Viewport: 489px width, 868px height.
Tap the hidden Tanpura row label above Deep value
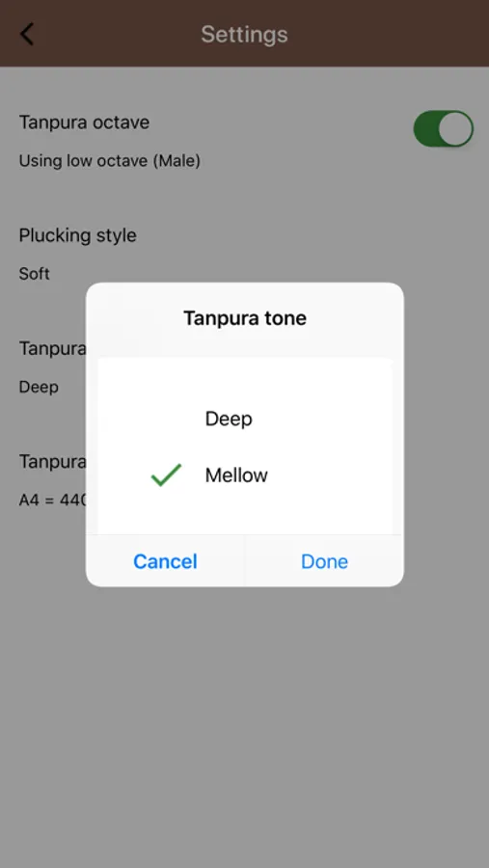[x=52, y=348]
